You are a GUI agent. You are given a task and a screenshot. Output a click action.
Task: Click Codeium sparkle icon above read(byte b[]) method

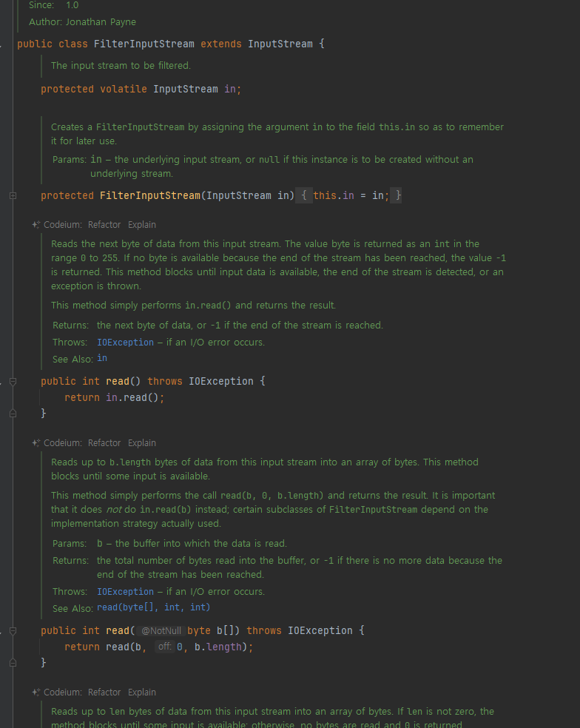(x=36, y=443)
